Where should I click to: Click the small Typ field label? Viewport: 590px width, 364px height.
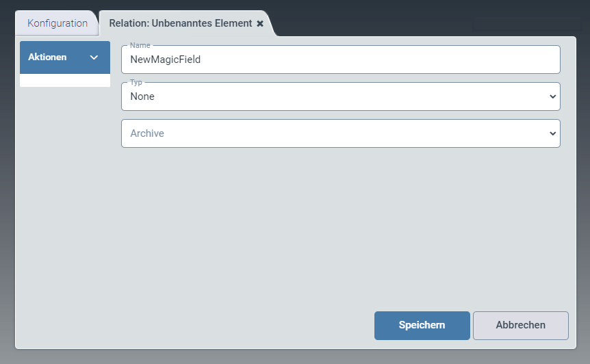136,82
